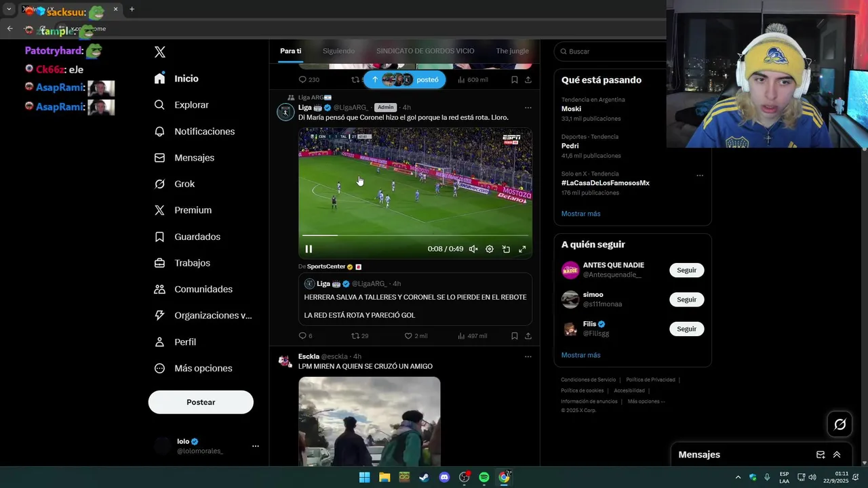Pause the Di María video
This screenshot has height=488, width=868.
pyautogui.click(x=309, y=249)
